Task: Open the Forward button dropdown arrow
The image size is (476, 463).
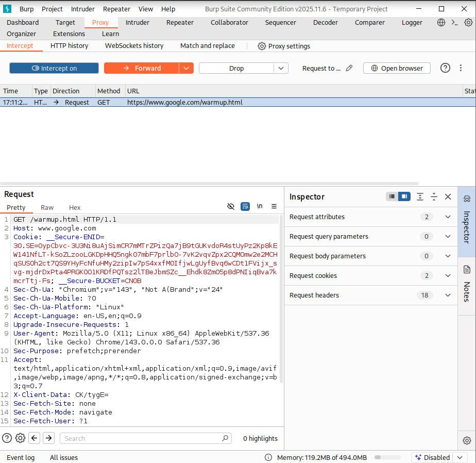Action: (x=186, y=68)
